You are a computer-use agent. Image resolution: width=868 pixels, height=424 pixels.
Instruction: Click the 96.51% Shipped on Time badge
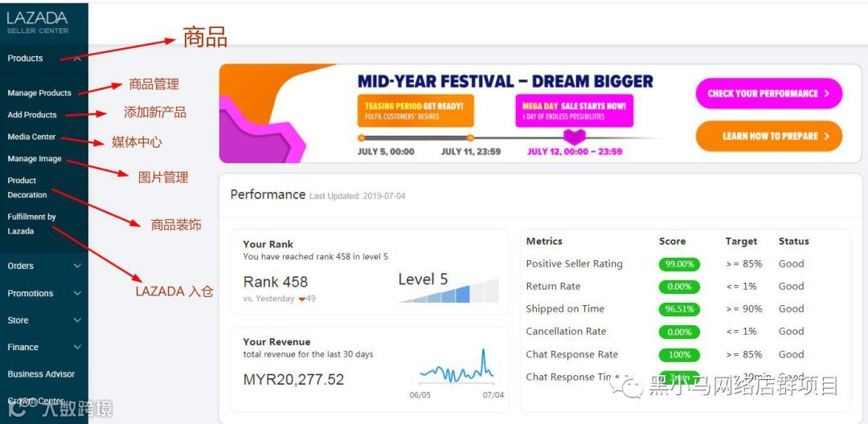click(679, 309)
